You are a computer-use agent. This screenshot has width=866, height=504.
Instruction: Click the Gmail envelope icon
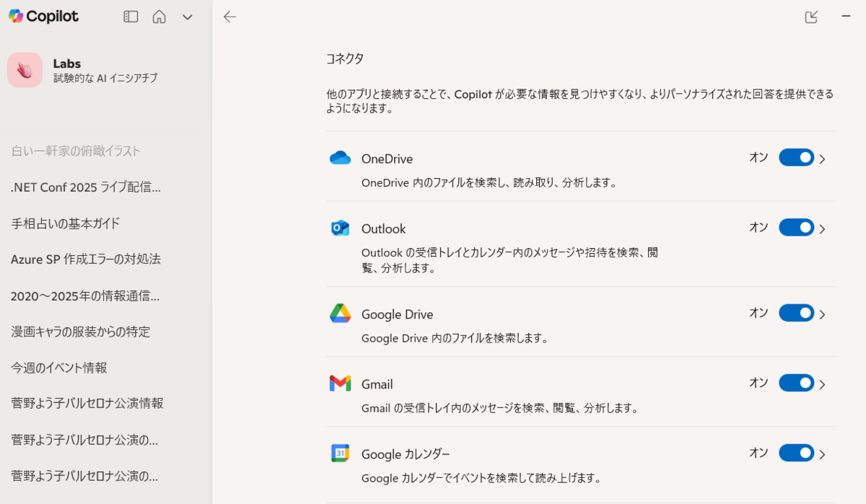[x=340, y=384]
